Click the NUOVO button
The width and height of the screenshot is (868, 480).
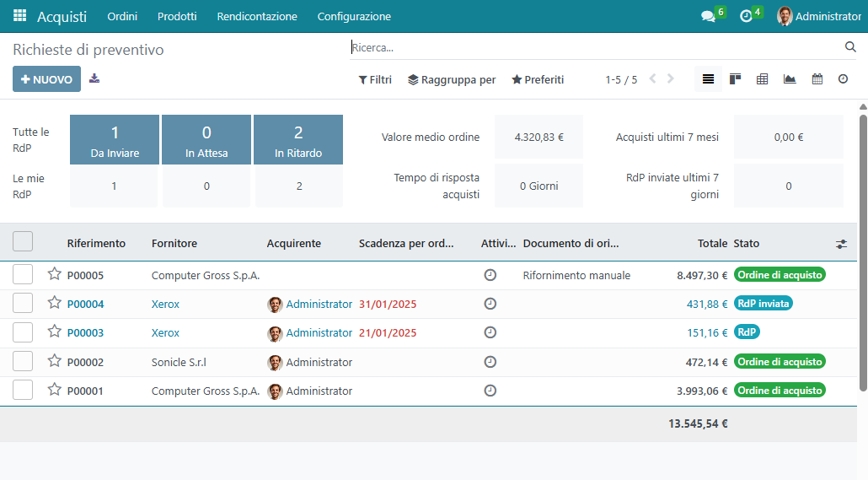[x=46, y=79]
